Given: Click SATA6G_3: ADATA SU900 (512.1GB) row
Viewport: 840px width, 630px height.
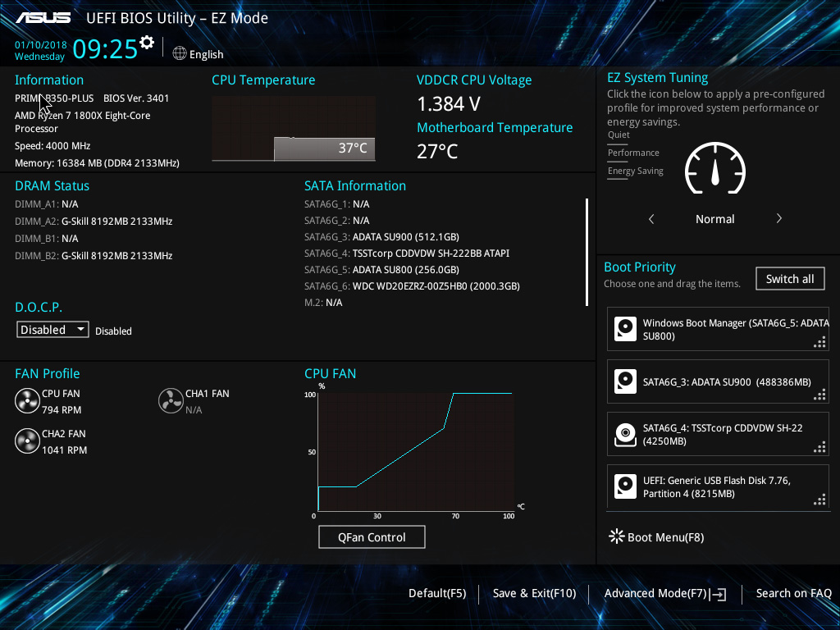Looking at the screenshot, I should (381, 237).
